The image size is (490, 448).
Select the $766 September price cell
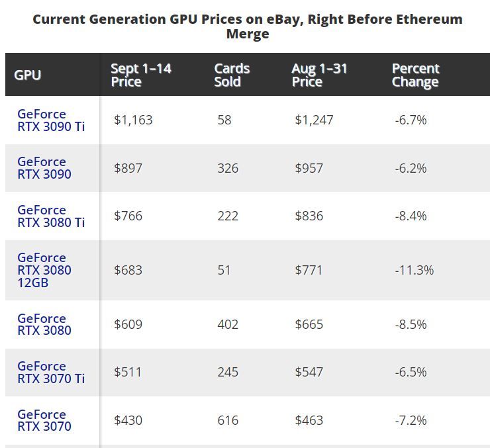128,216
